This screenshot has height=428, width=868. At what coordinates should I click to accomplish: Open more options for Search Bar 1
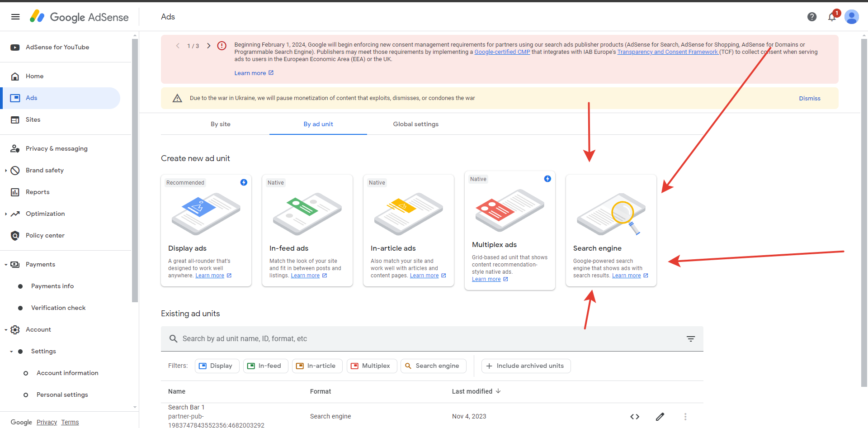(685, 416)
